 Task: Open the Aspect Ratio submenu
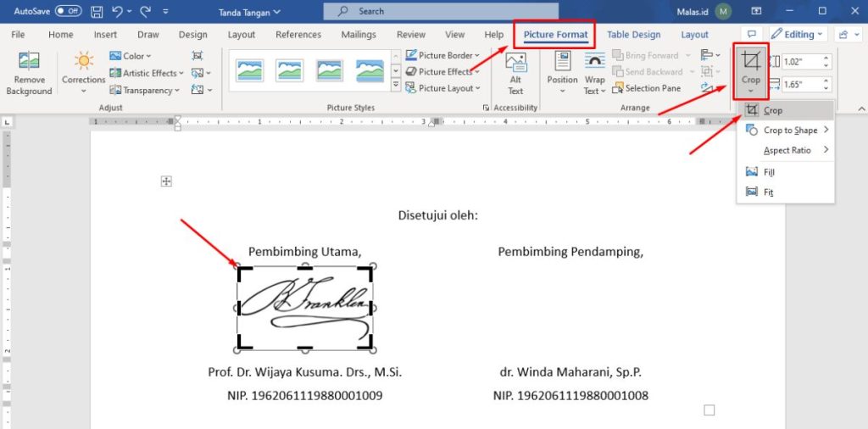click(x=786, y=150)
